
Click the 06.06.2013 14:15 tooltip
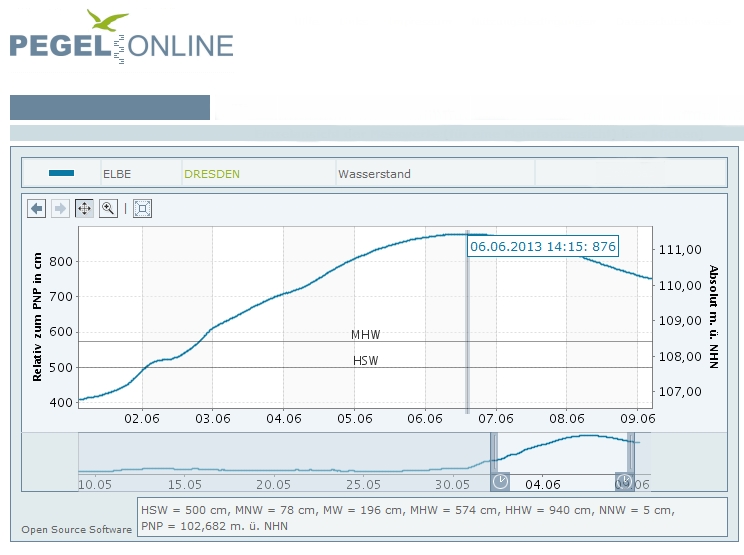point(543,246)
